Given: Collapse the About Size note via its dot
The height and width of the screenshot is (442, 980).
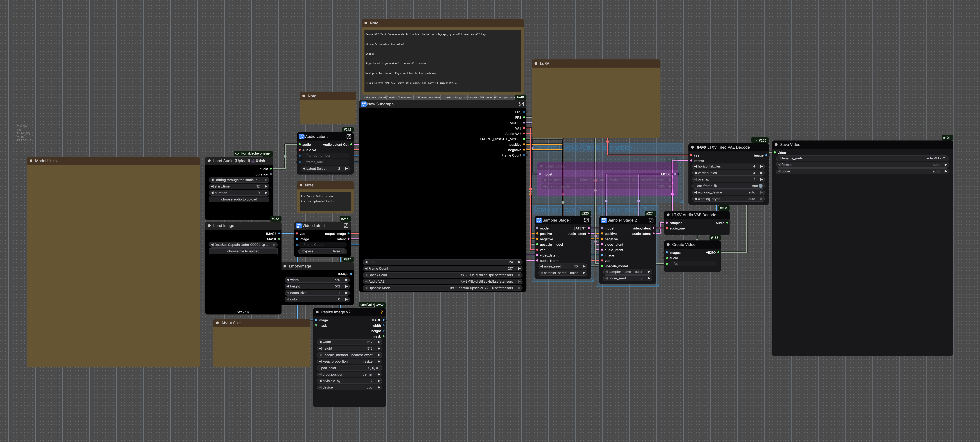Looking at the screenshot, I should [x=218, y=323].
